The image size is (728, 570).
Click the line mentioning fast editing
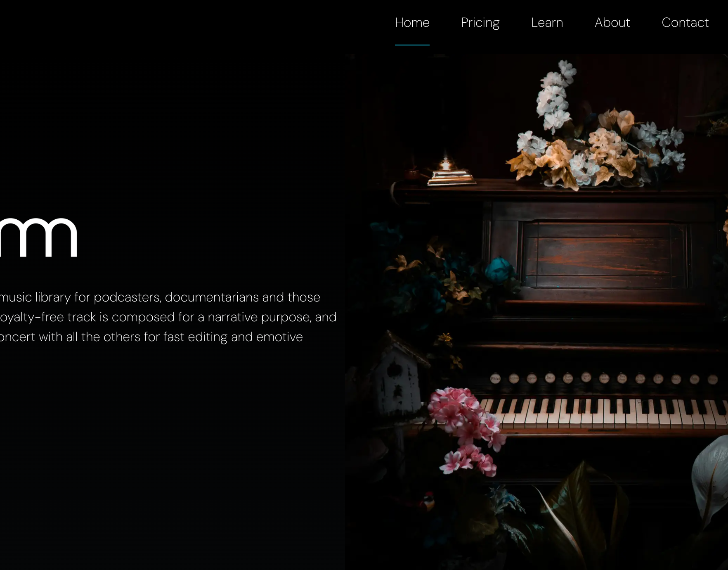pos(151,337)
